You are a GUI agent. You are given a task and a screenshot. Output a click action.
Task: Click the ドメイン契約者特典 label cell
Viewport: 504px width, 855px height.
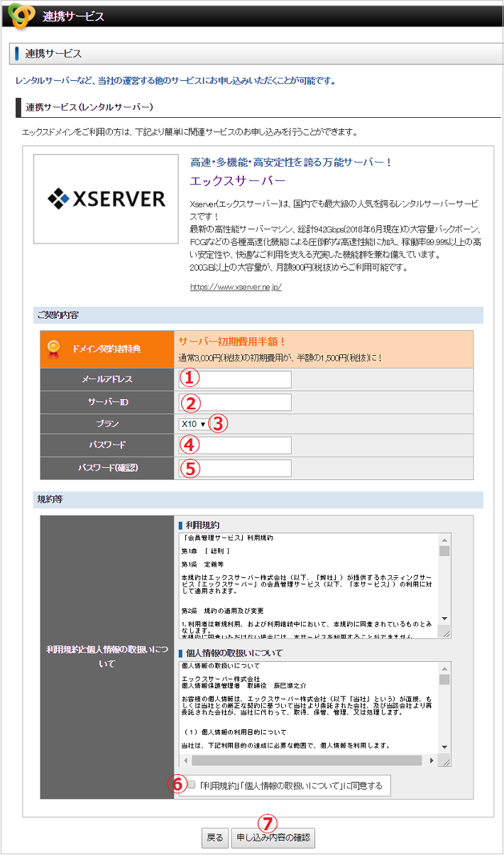click(106, 349)
